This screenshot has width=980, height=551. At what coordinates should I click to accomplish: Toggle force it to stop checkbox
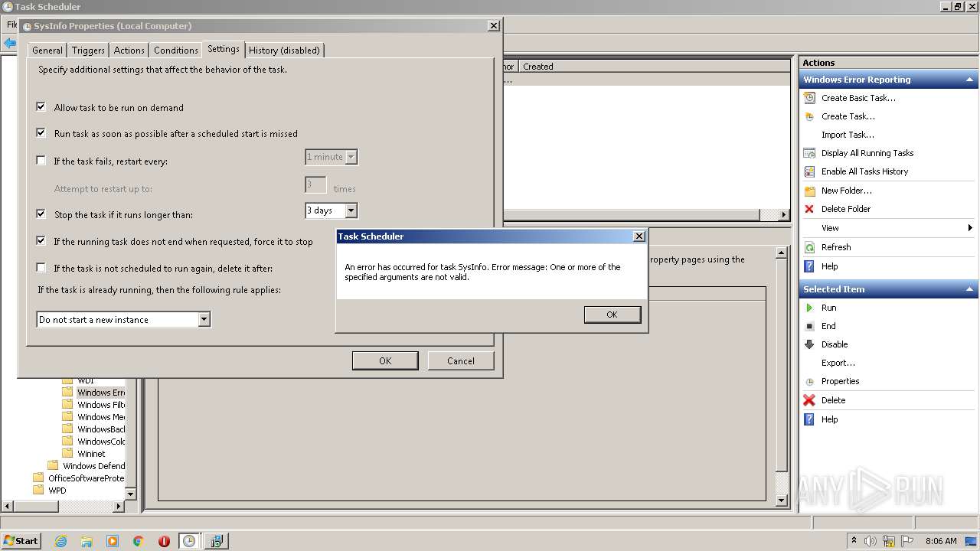pos(41,241)
